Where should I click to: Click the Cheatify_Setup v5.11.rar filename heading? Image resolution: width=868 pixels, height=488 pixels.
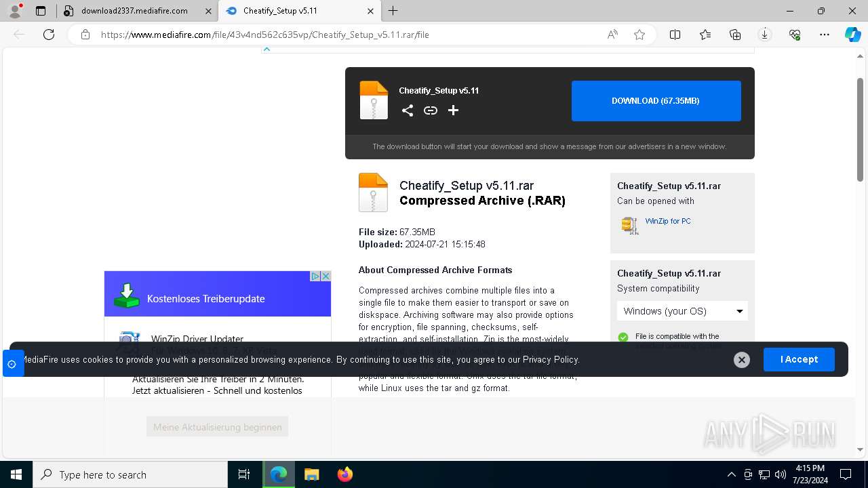467,186
